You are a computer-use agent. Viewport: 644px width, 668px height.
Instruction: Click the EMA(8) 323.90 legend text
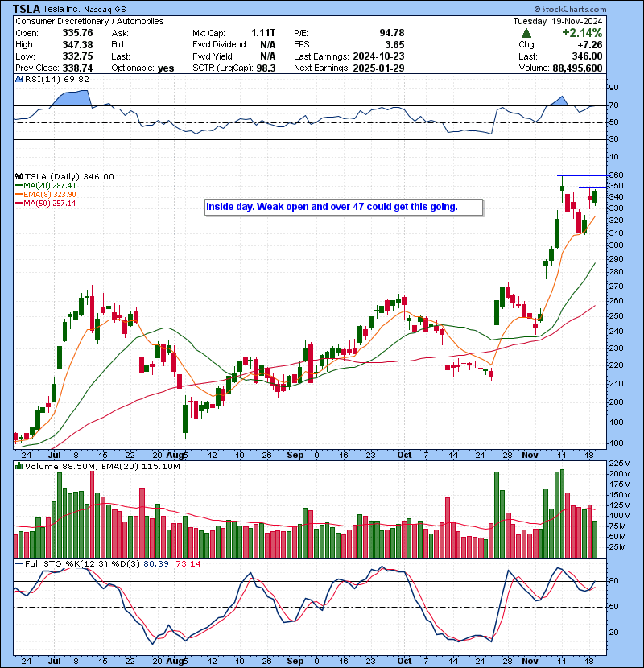pos(50,194)
